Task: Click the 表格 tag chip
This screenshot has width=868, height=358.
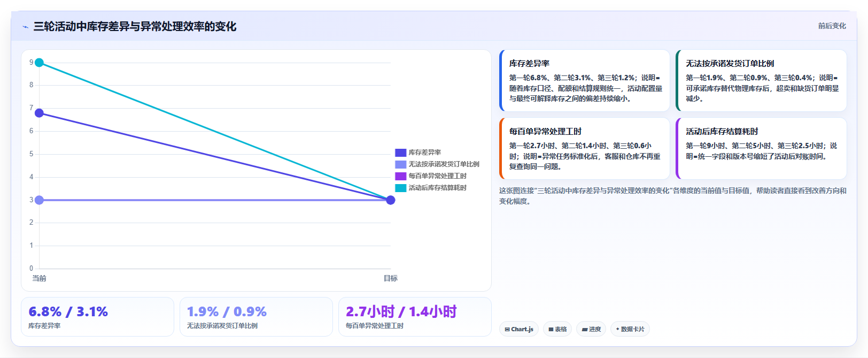Action: (x=557, y=329)
